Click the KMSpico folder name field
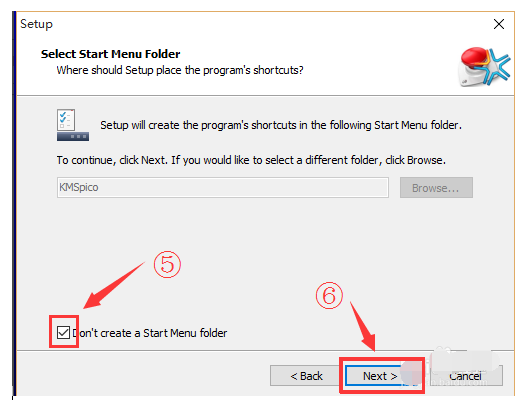Screen dimensions: 524x408 tap(223, 187)
